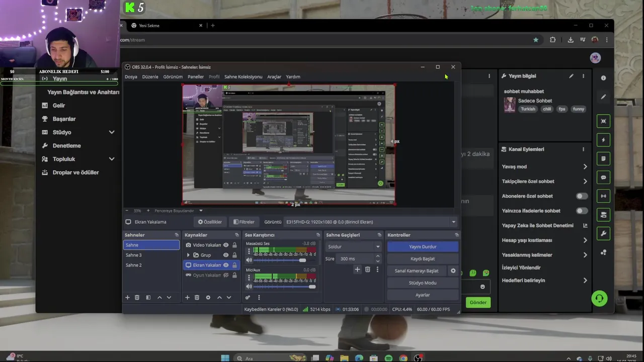Add a scene transition with plus icon
Screen dimensions: 644x362
tap(357, 269)
